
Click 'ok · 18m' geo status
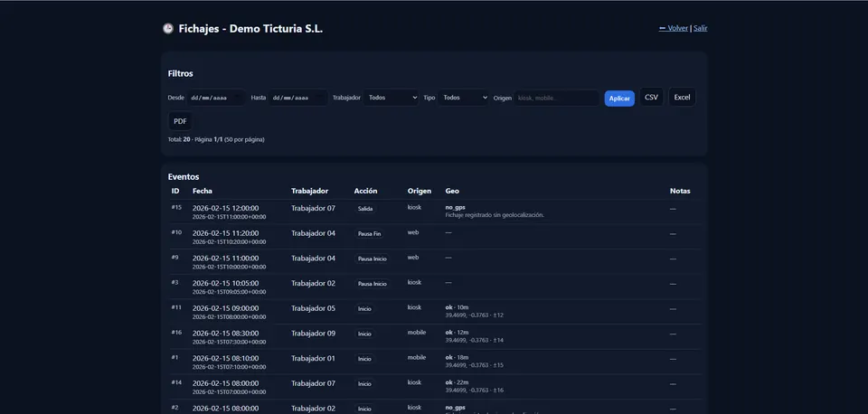[457, 357]
